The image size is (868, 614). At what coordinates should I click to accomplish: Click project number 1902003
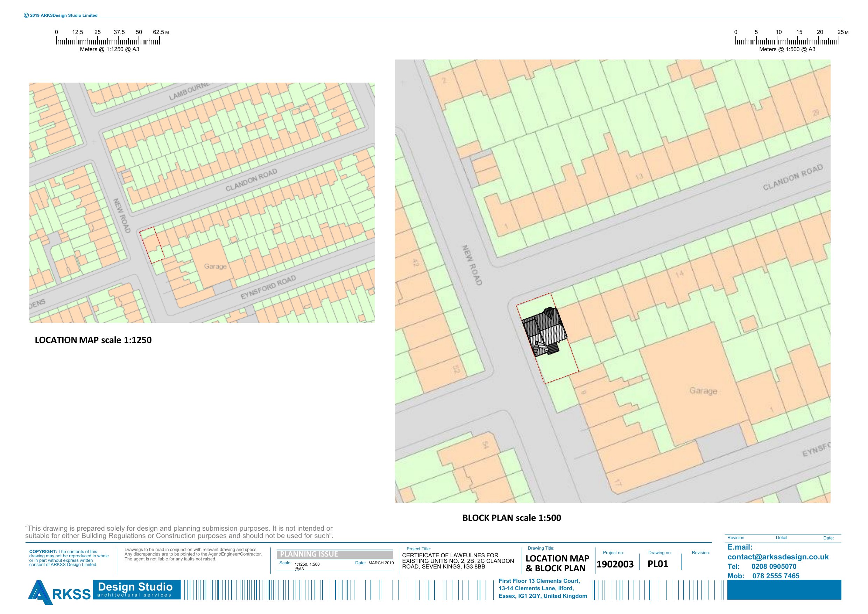tap(615, 564)
